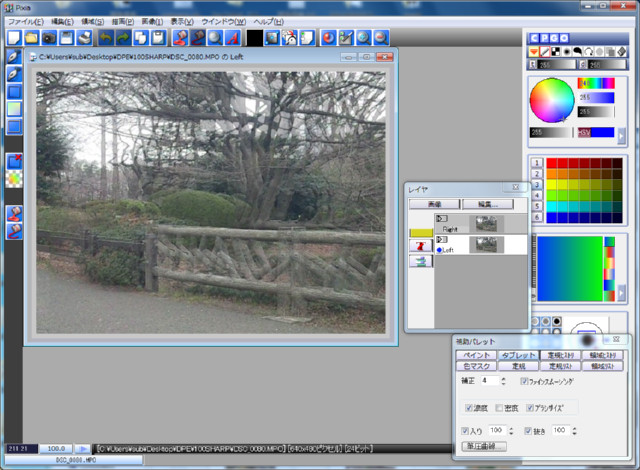The image size is (640, 470).
Task: Click the rainbow transparency icon in left sidebar
Action: click(14, 179)
